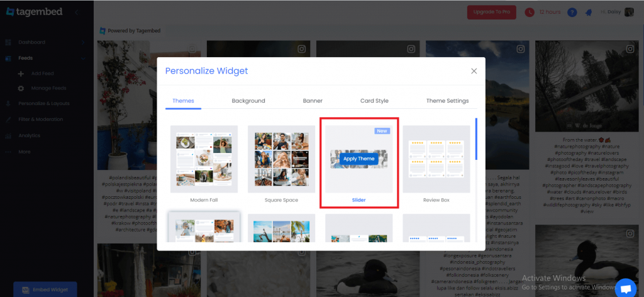Switch to the Themes tab
This screenshot has height=297, width=644.
click(x=183, y=101)
